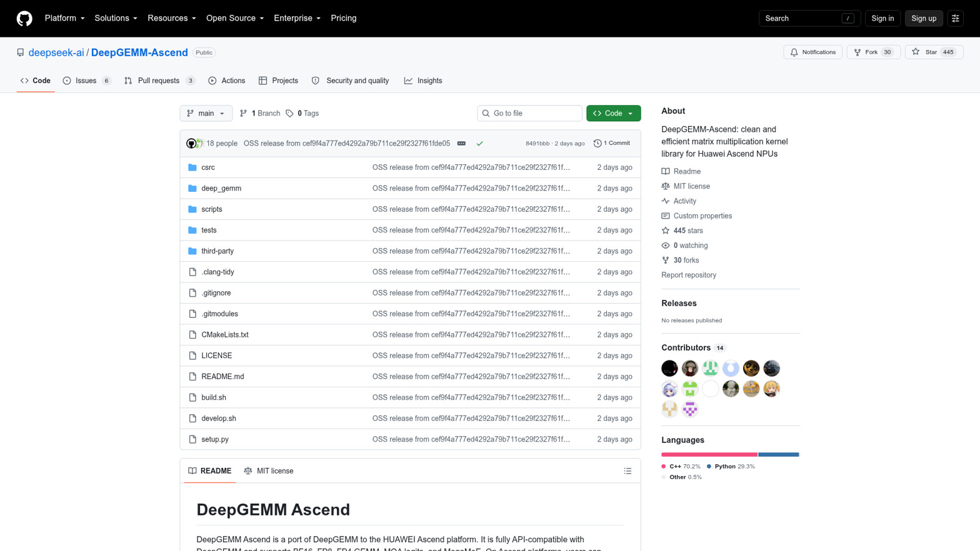This screenshot has width=980, height=551.
Task: Click the Python segment of languages bar
Action: 778,454
